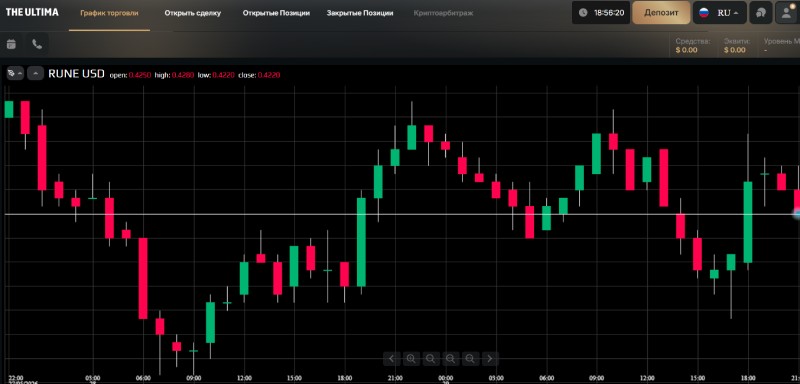This screenshot has height=384, width=800.
Task: Switch to the График торговли tab
Action: pos(109,13)
